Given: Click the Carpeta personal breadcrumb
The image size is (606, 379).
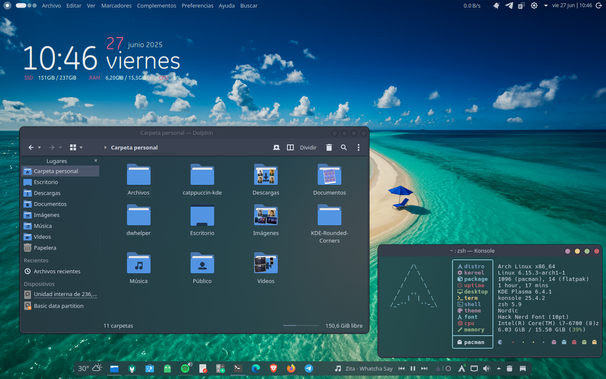Looking at the screenshot, I should point(134,148).
